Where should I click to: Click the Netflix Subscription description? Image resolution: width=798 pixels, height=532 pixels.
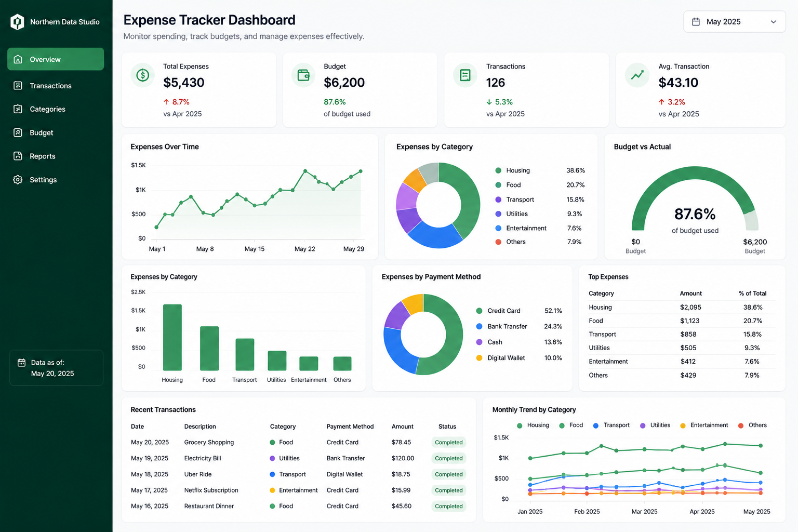pos(211,490)
